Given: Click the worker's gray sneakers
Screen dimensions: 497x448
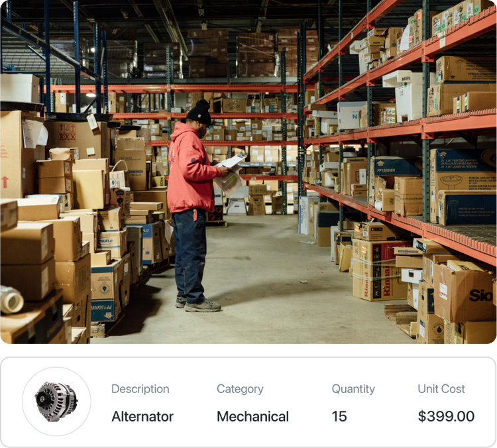Looking at the screenshot, I should [198, 304].
